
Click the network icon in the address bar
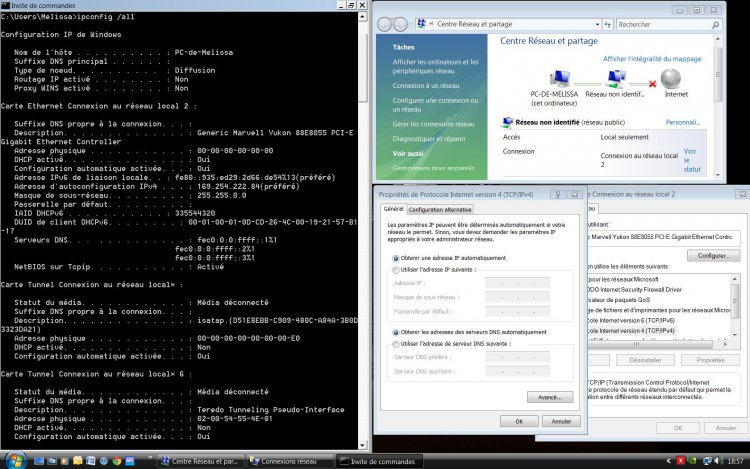[x=421, y=23]
